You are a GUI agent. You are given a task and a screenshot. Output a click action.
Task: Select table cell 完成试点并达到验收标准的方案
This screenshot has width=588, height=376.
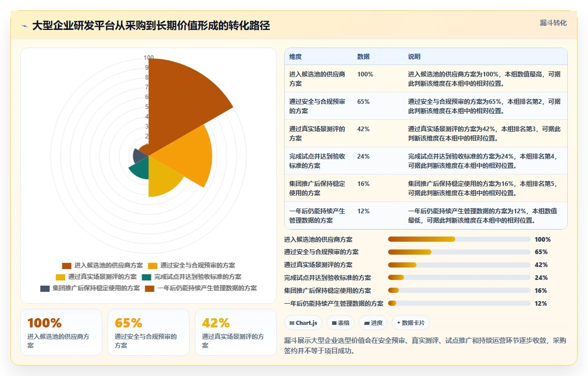pyautogui.click(x=317, y=161)
